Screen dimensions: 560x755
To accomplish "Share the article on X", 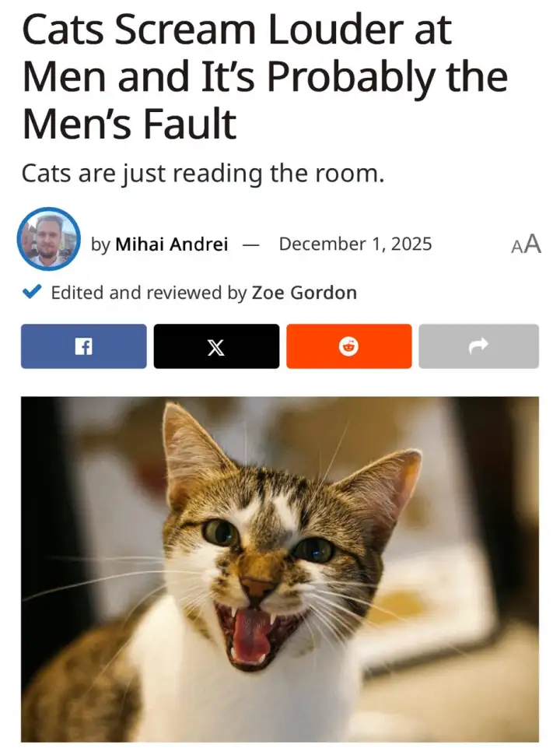I will click(x=216, y=346).
